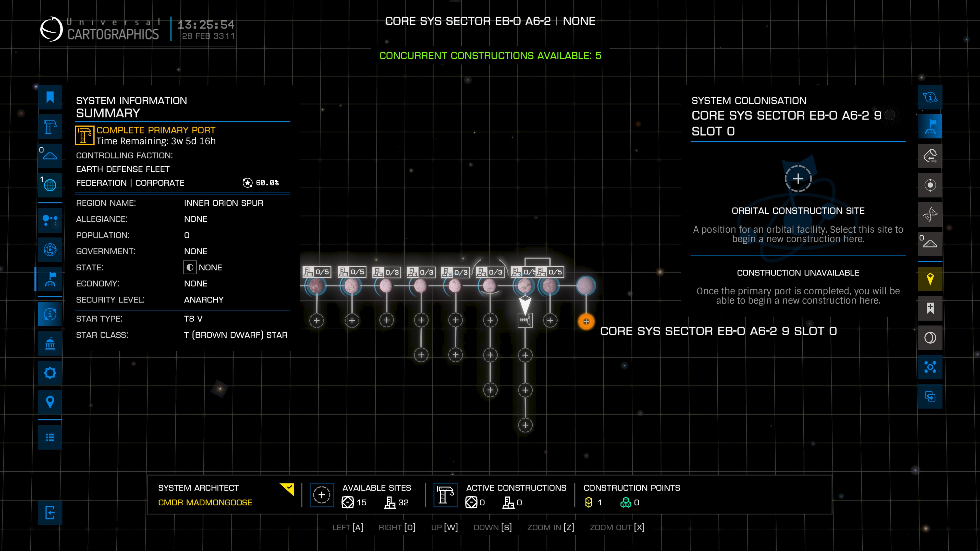Click the CONCURRENT CONSTRUCTIONS AVAILABLE: 5 text
980x551 pixels.
[490, 56]
